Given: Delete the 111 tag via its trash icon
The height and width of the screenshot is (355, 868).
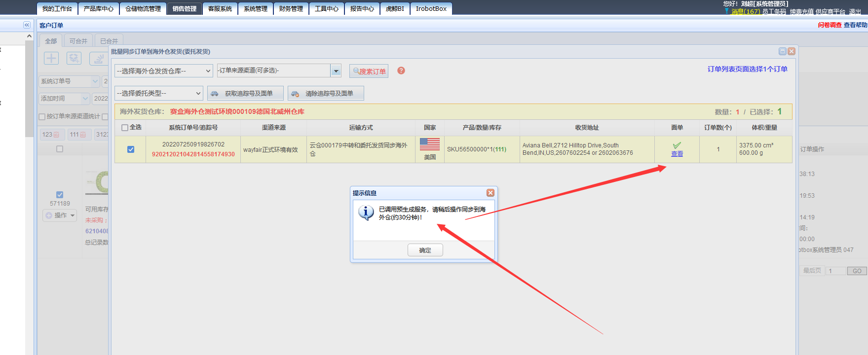Looking at the screenshot, I should (83, 135).
